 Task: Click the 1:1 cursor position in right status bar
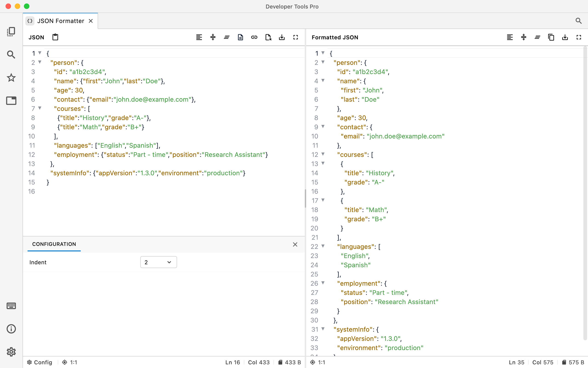click(318, 362)
